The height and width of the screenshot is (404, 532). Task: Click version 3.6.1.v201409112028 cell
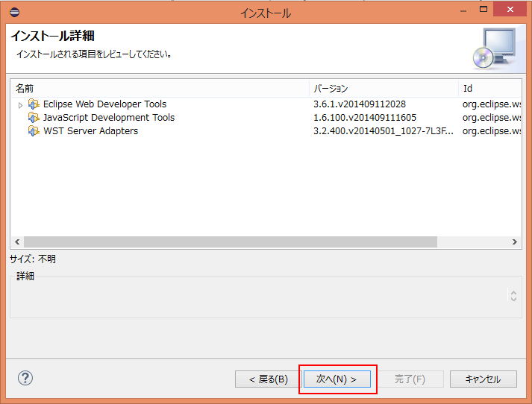coord(360,104)
